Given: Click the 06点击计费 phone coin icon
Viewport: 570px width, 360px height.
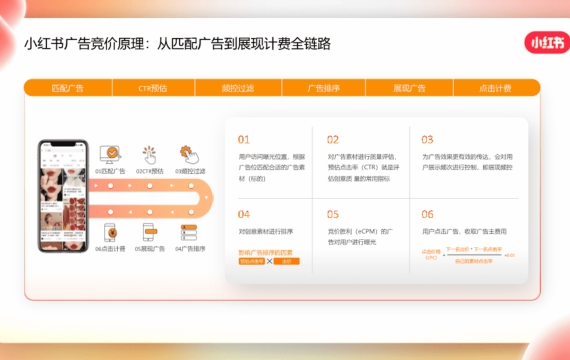Looking at the screenshot, I should (x=110, y=233).
